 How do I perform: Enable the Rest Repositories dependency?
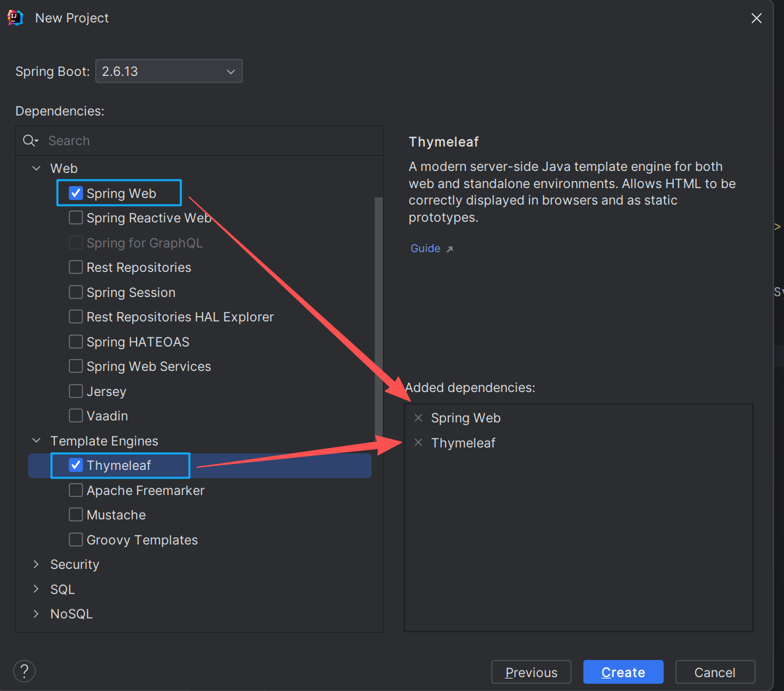(75, 267)
